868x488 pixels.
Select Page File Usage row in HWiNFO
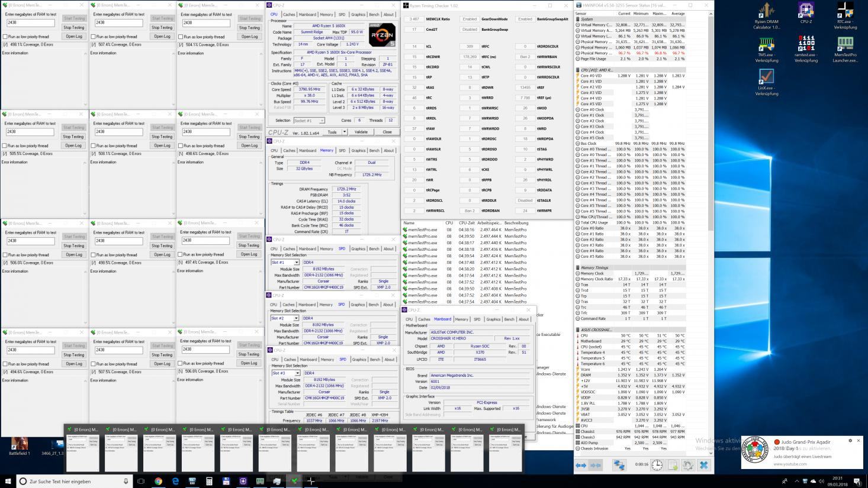click(630, 59)
